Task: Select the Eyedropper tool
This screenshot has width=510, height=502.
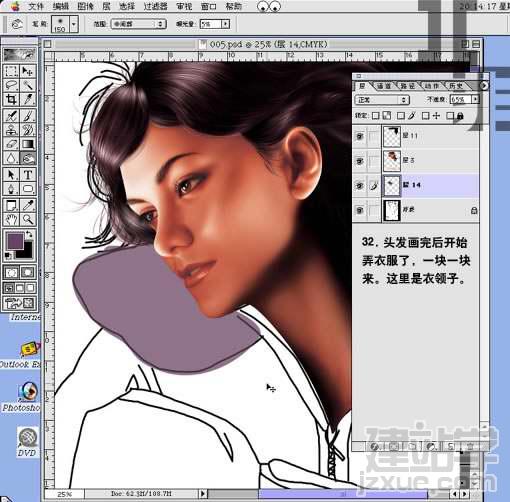Action: (x=28, y=205)
